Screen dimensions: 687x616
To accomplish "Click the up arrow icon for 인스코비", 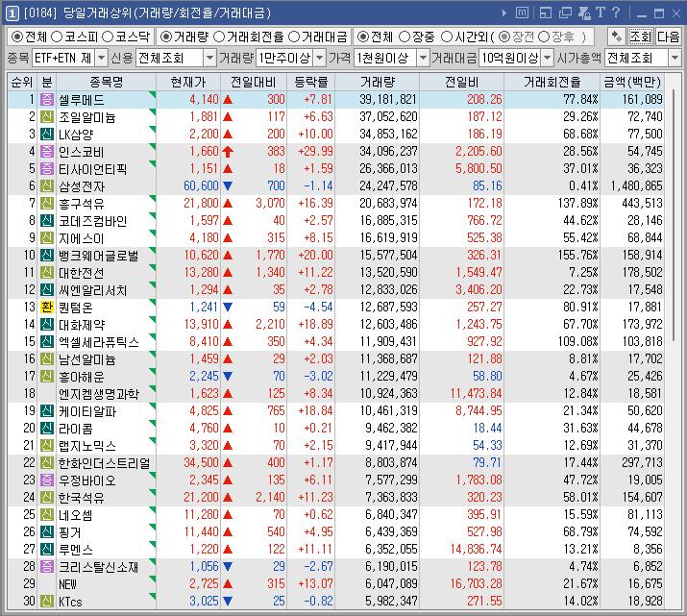I will point(228,152).
